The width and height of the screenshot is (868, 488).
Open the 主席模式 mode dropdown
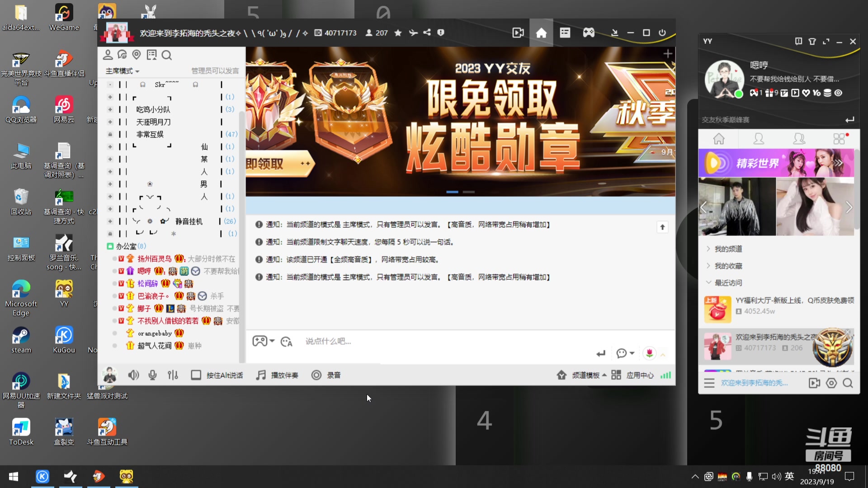[122, 71]
